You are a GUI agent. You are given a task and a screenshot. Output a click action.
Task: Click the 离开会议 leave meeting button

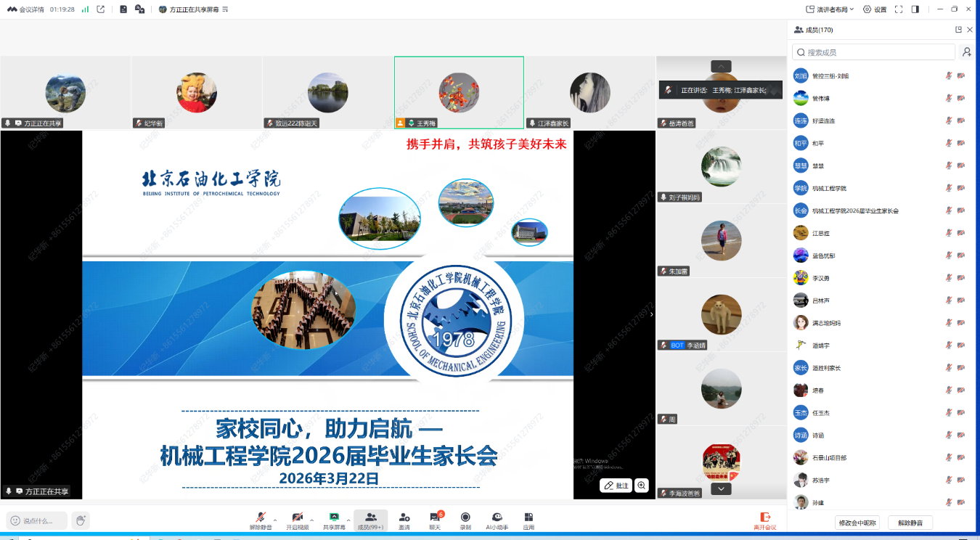click(764, 520)
